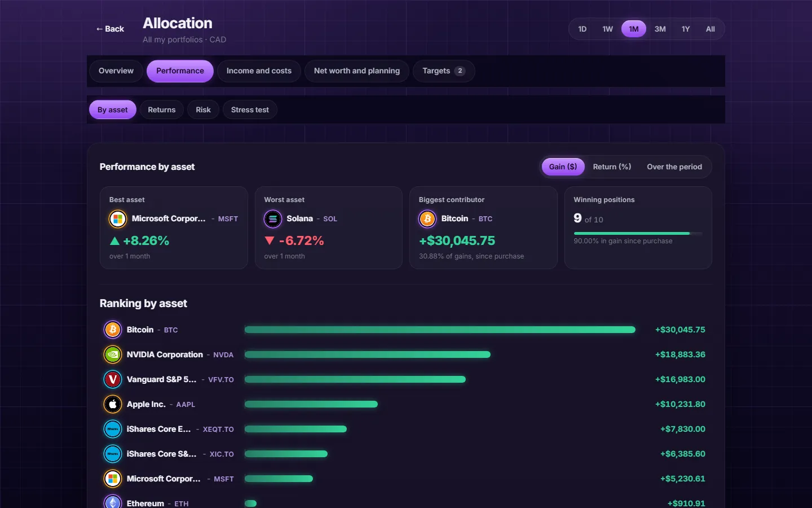Image resolution: width=812 pixels, height=508 pixels.
Task: Click the winning positions progress bar
Action: pos(638,233)
